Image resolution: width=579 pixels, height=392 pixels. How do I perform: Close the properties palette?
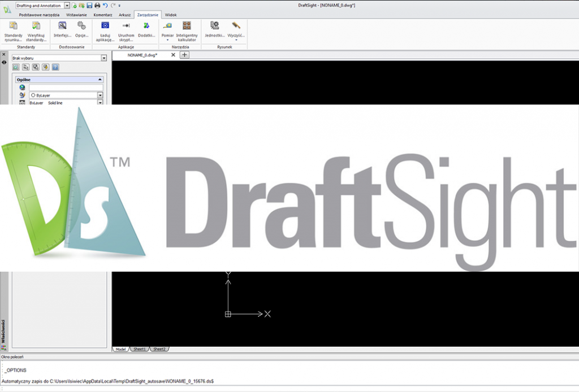tap(4, 55)
